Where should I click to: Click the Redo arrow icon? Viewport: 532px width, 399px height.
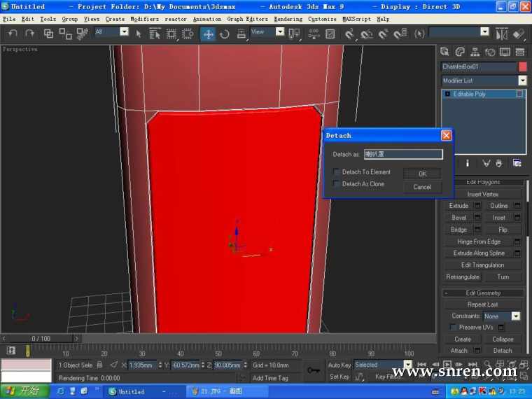(x=30, y=34)
